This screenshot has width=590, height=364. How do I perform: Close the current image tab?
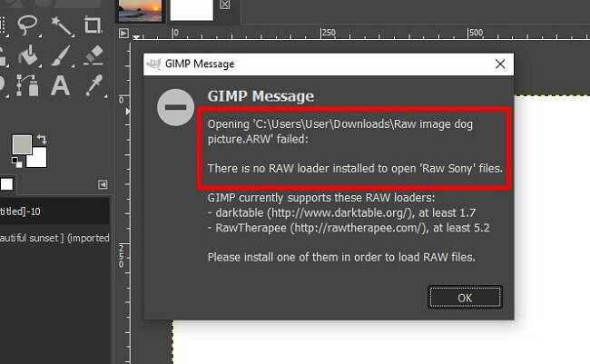(224, 5)
